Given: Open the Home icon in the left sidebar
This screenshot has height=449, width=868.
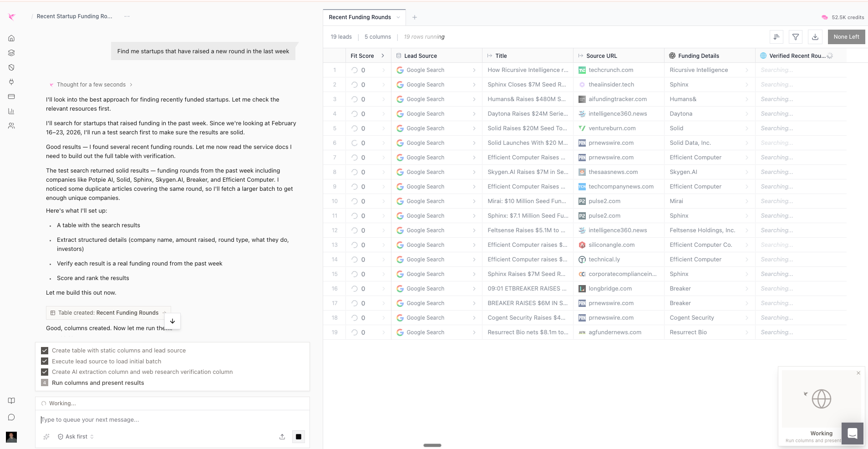Looking at the screenshot, I should click(x=11, y=38).
